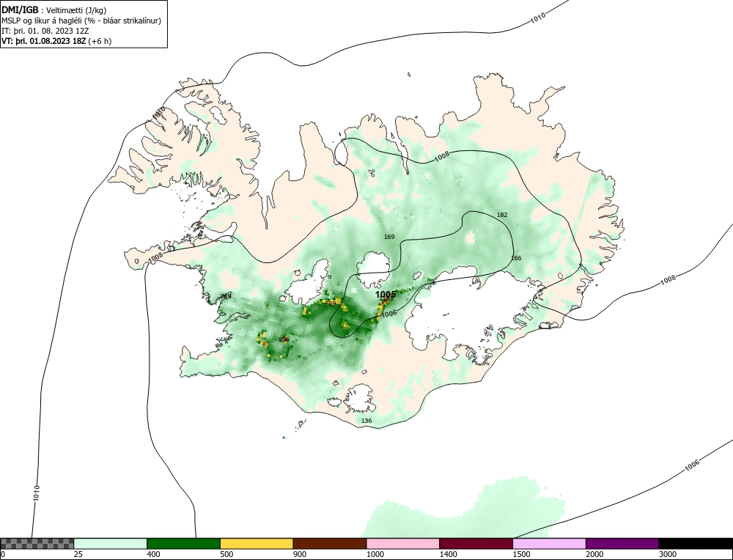Viewport: 733px width, 560px height.
Task: Click the legend tick label '900'
Action: 300,554
